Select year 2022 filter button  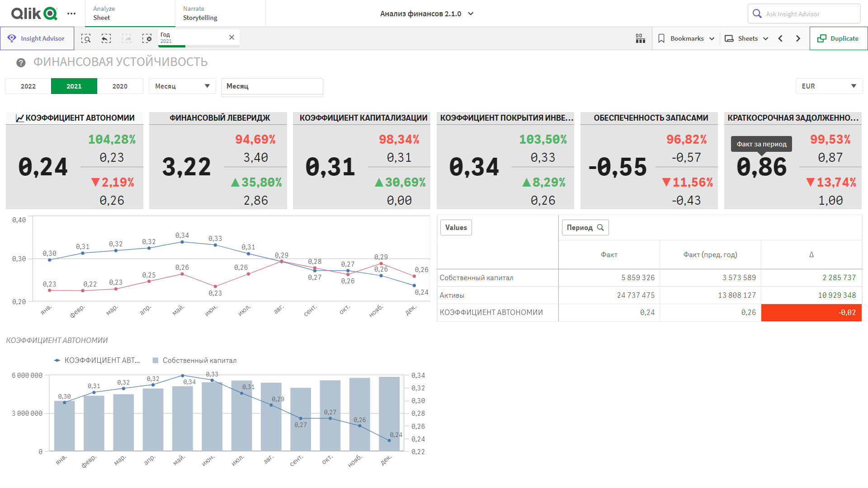click(x=28, y=86)
